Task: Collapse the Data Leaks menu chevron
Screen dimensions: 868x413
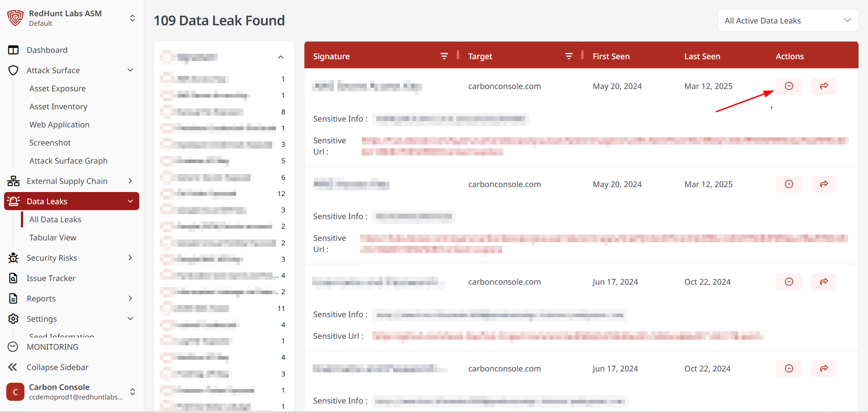Action: (130, 201)
